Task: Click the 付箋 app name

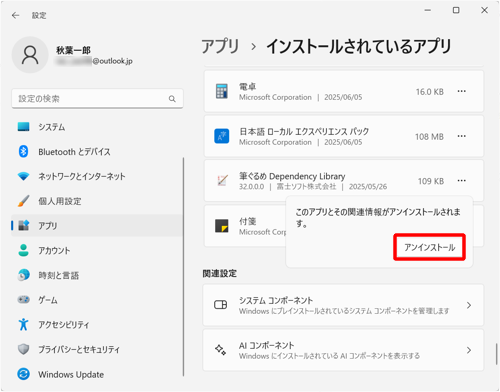Action: (x=247, y=221)
